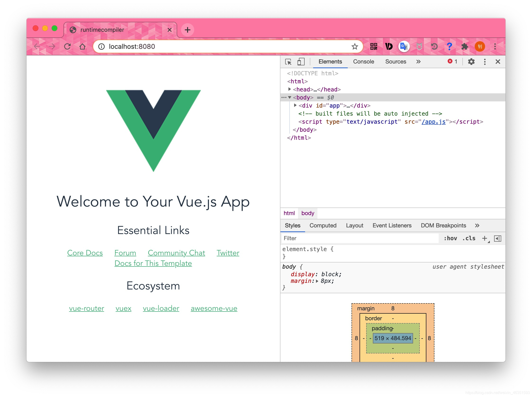
Task: Click the browser back arrow
Action: (37, 46)
